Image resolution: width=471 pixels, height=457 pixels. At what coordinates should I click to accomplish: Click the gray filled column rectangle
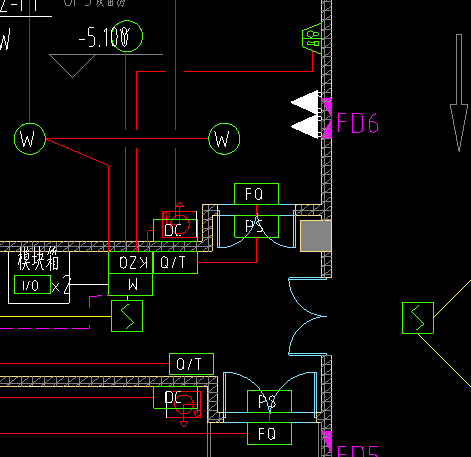pos(316,236)
